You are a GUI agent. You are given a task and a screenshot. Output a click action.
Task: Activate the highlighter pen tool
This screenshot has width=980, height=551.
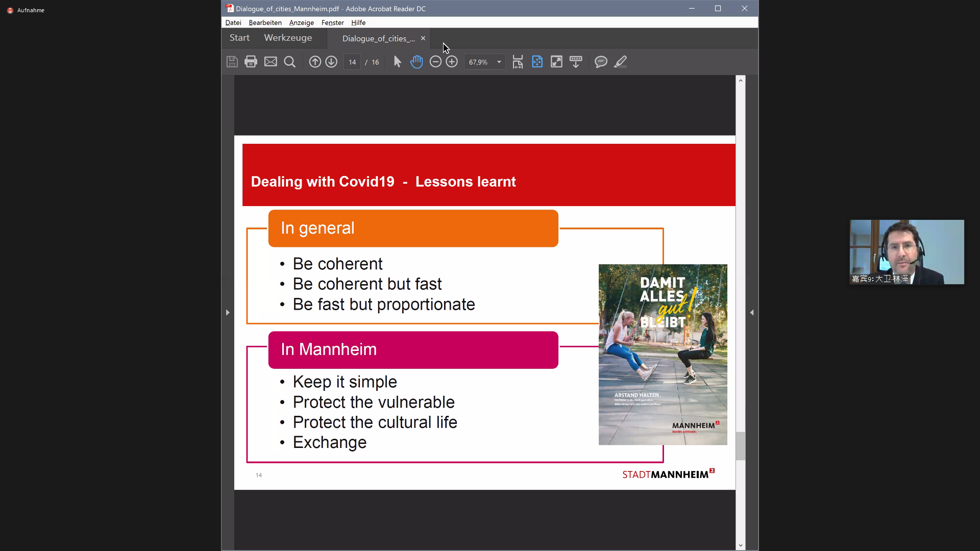[620, 62]
